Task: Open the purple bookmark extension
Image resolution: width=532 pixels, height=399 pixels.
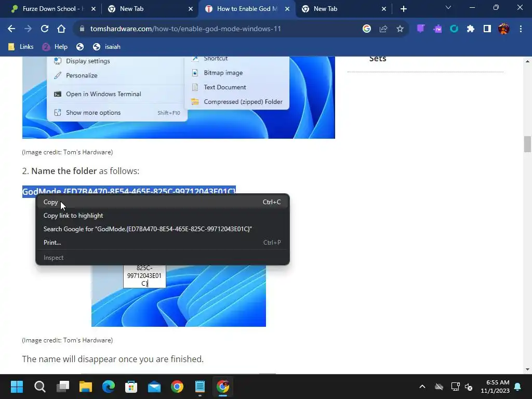Action: [421, 29]
